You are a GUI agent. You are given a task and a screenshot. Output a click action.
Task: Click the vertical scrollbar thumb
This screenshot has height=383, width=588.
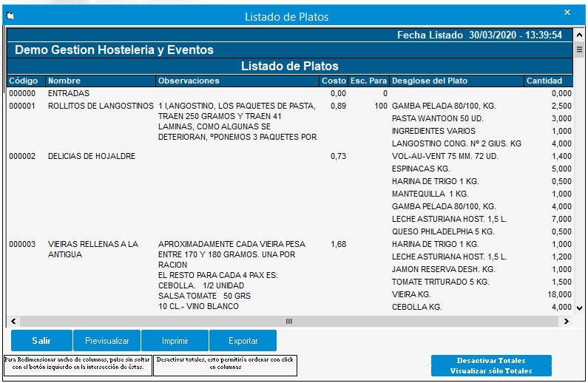pos(579,50)
